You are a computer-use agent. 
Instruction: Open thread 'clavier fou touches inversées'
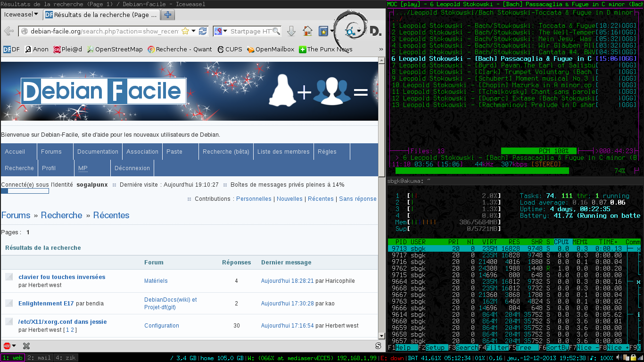62,277
